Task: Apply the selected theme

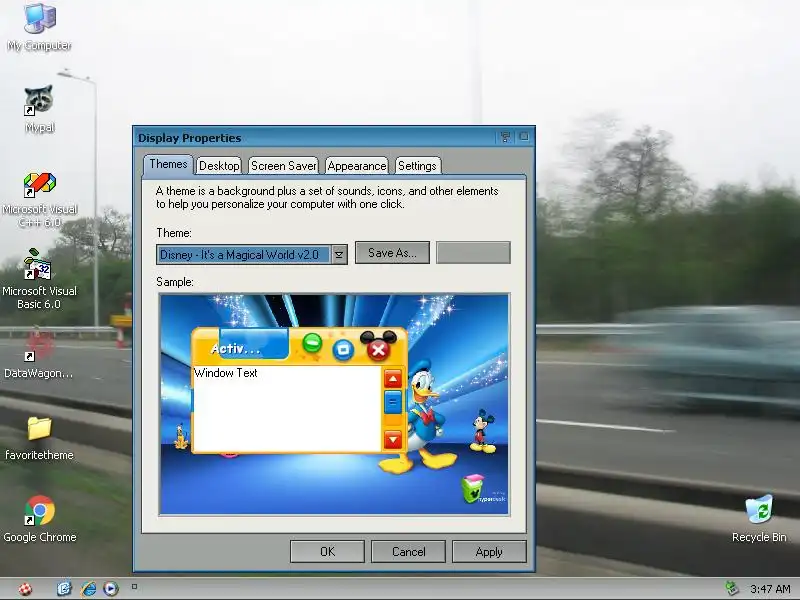Action: click(x=489, y=552)
